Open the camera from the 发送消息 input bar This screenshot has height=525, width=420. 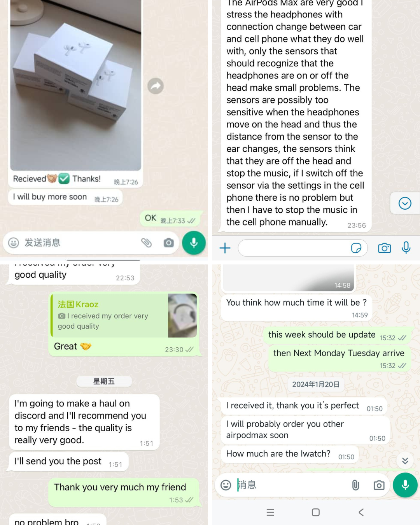[168, 243]
